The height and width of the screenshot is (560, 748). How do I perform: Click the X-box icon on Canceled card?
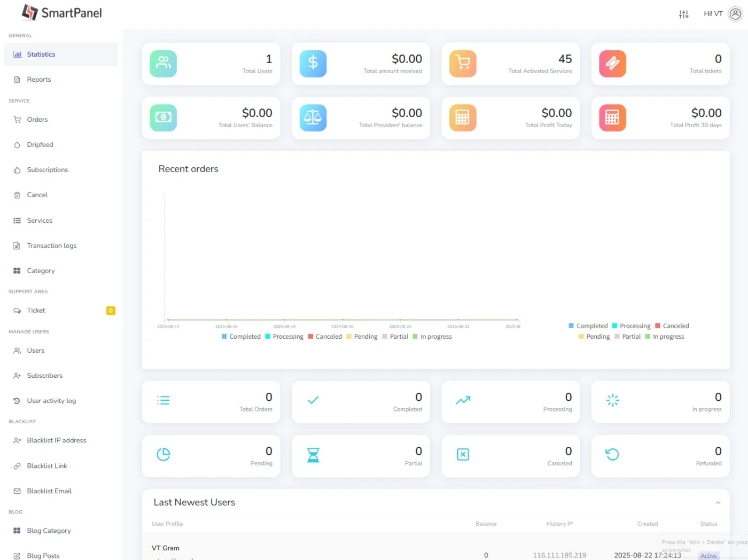tap(463, 454)
